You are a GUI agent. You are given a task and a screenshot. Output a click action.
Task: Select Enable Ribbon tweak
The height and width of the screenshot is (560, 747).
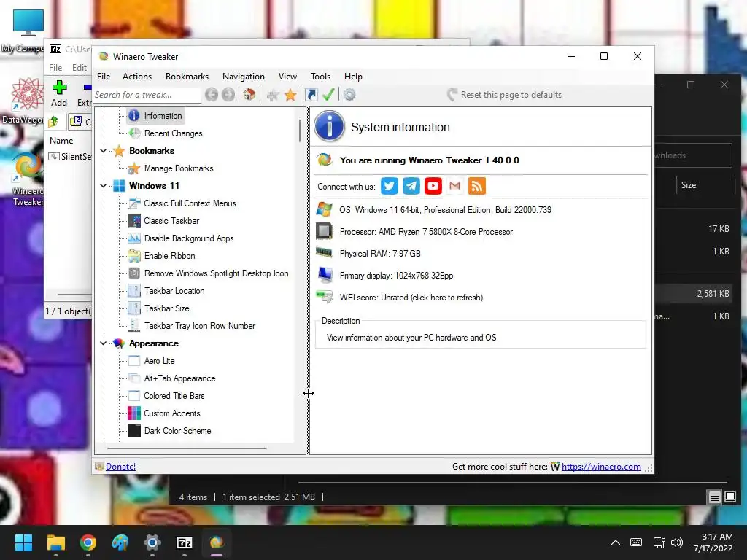(x=169, y=256)
